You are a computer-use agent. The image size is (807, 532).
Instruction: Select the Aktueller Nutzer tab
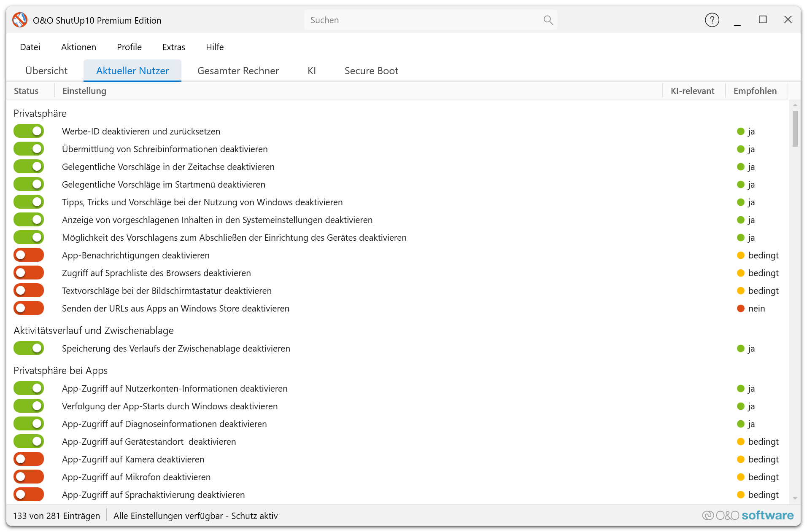(132, 71)
